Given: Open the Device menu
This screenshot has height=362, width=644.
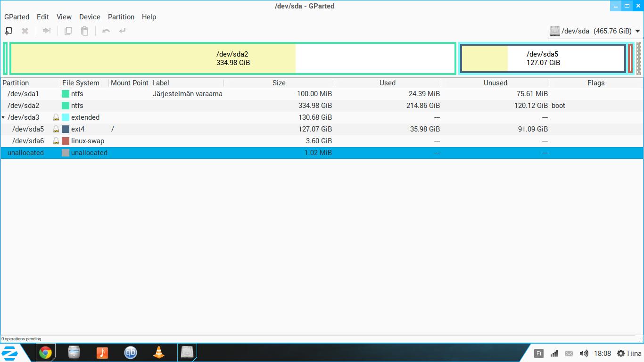Looking at the screenshot, I should [x=90, y=17].
